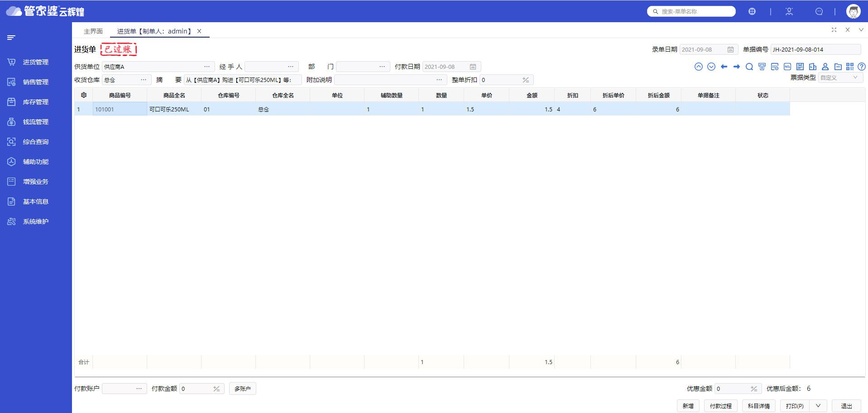This screenshot has height=413, width=868.
Task: Expand the tab list chevron at top right
Action: (861, 30)
